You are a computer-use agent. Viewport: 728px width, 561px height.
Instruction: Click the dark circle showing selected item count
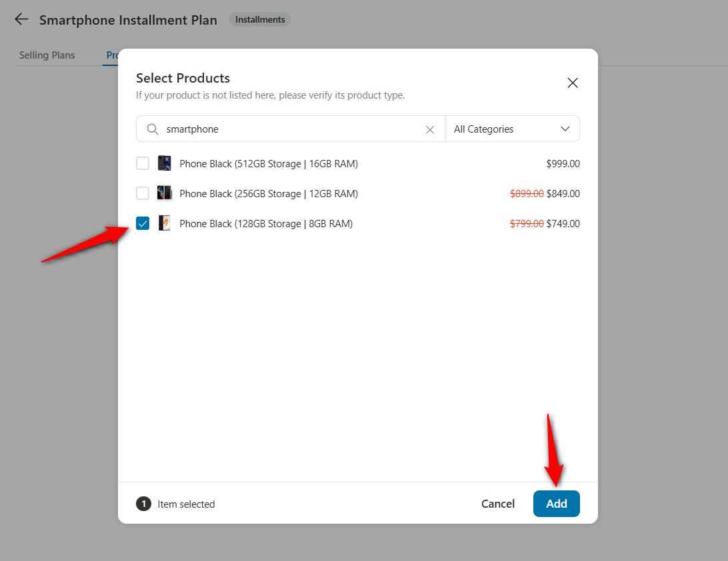point(143,504)
